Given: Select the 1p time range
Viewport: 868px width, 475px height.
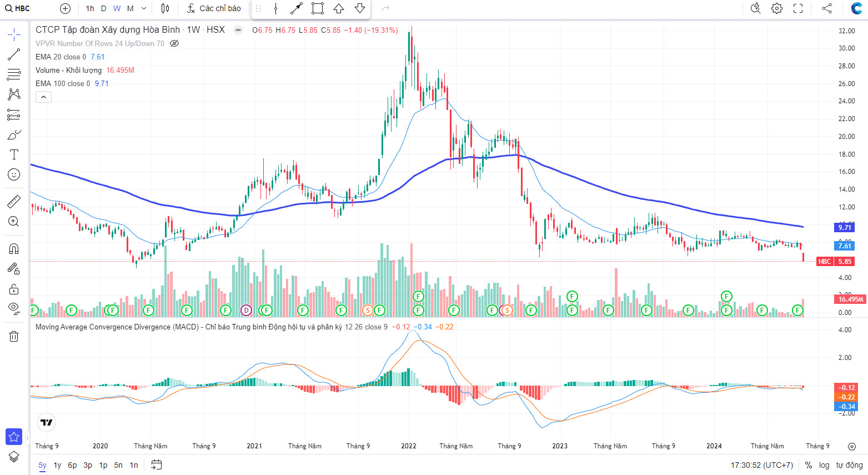Looking at the screenshot, I should pyautogui.click(x=103, y=465).
